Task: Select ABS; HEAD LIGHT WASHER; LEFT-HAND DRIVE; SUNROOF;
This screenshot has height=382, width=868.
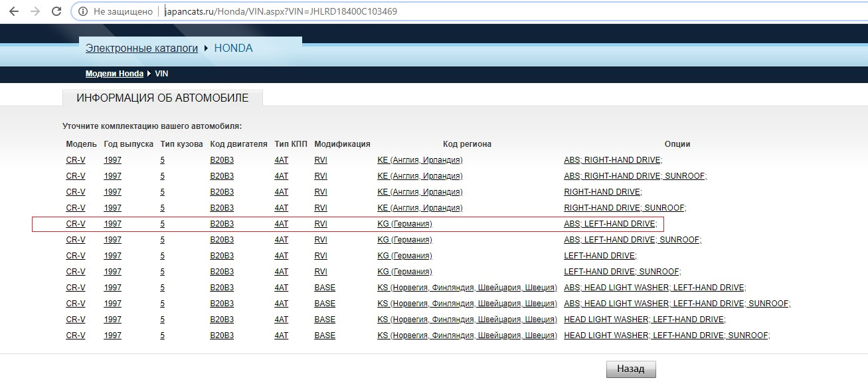Action: tap(677, 304)
